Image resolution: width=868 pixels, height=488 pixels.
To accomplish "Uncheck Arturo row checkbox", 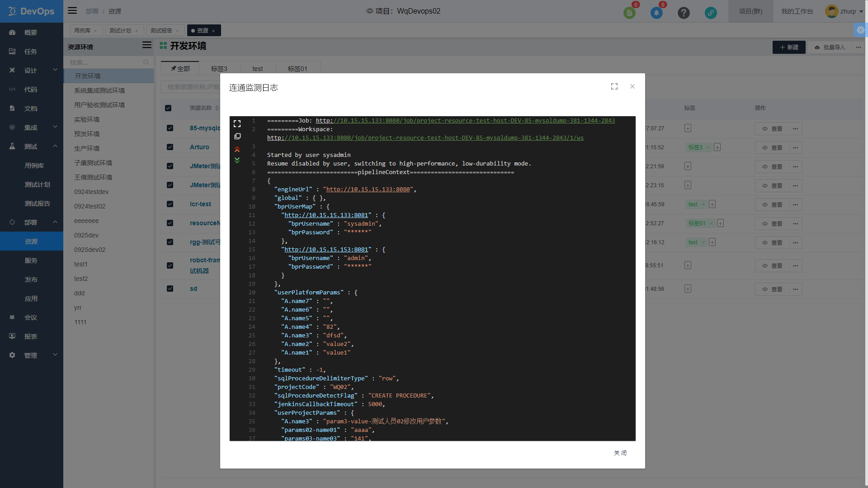I will tap(170, 147).
